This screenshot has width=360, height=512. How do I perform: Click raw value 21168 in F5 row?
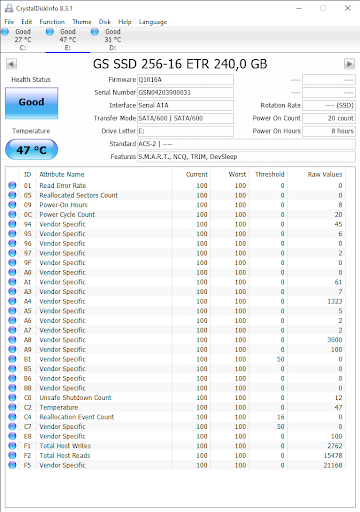click(x=333, y=465)
